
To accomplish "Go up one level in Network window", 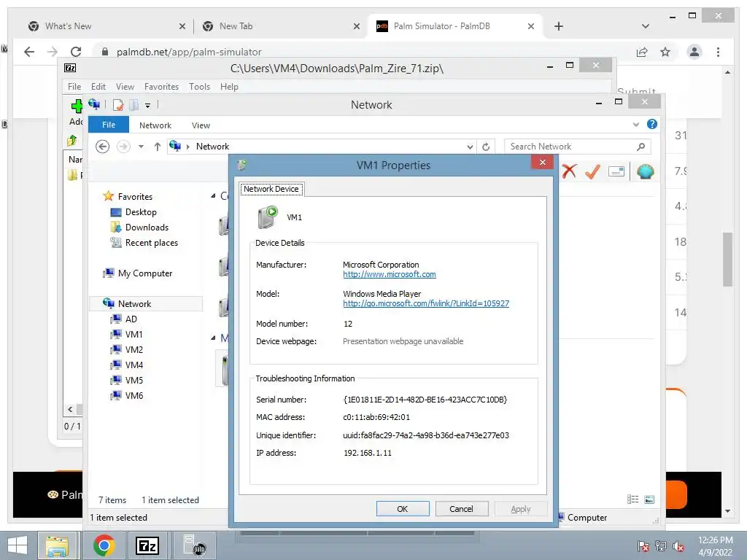I will (158, 147).
